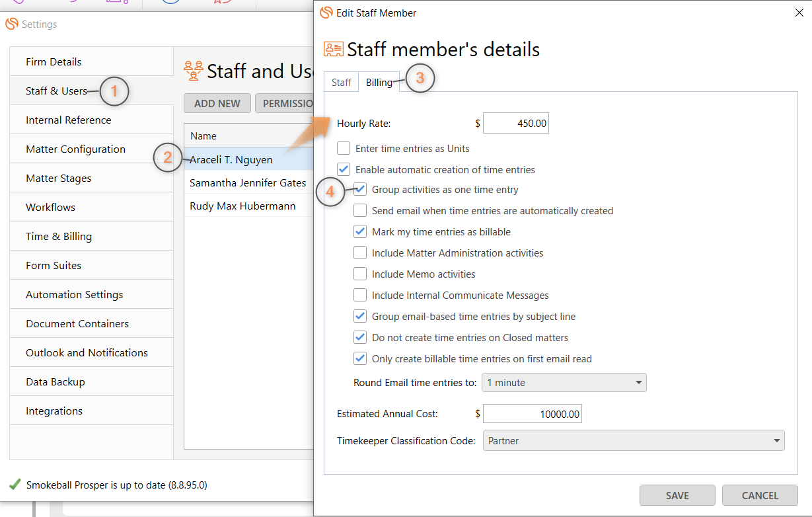Open Firm Details settings section

pos(91,62)
